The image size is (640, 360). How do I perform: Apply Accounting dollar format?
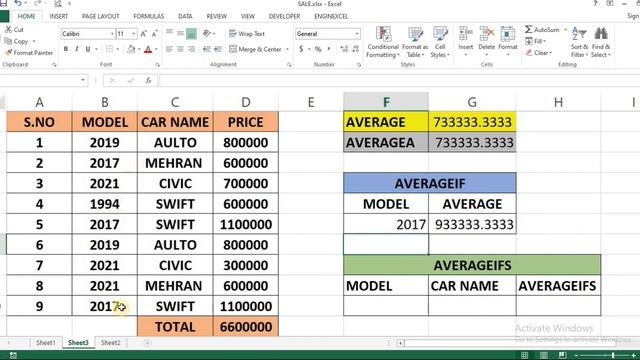pos(301,49)
